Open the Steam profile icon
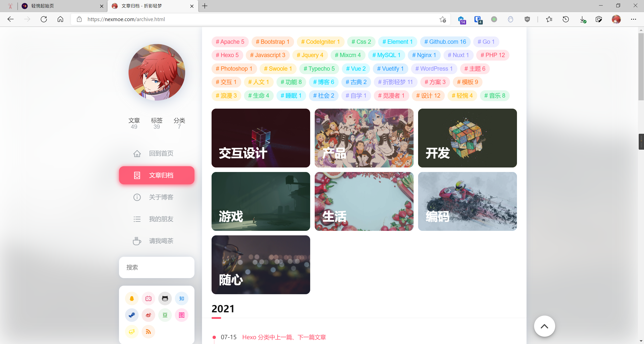 (132, 315)
